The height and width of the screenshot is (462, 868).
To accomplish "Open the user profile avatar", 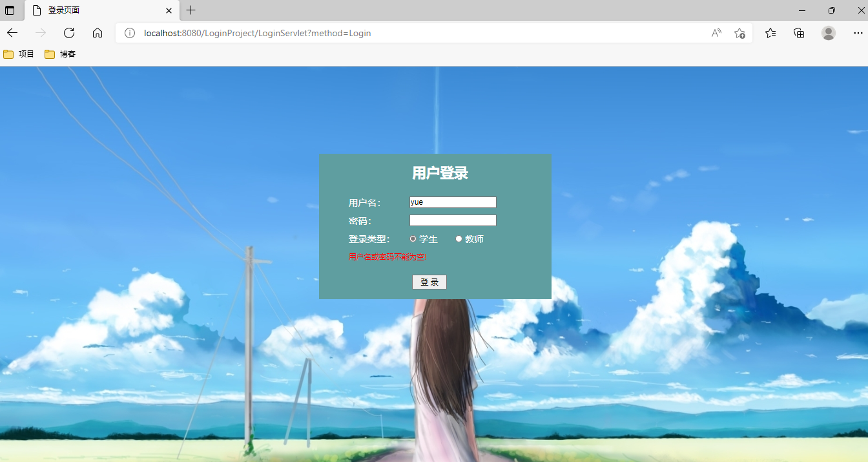I will pyautogui.click(x=829, y=33).
